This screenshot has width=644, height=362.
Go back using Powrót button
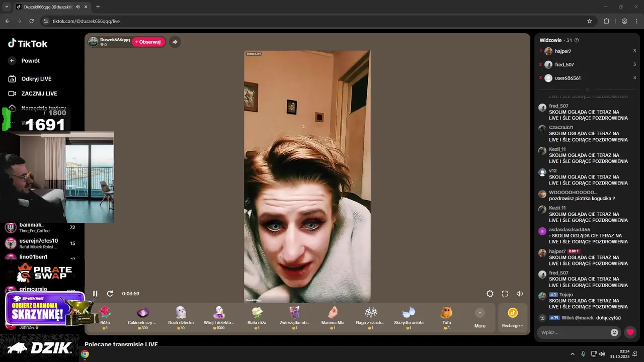24,61
